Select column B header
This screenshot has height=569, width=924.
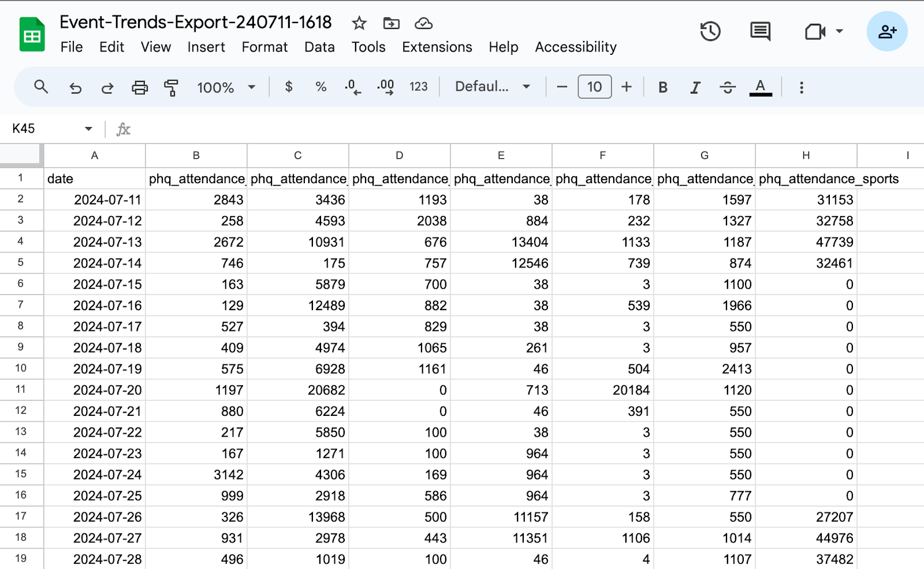pyautogui.click(x=196, y=155)
